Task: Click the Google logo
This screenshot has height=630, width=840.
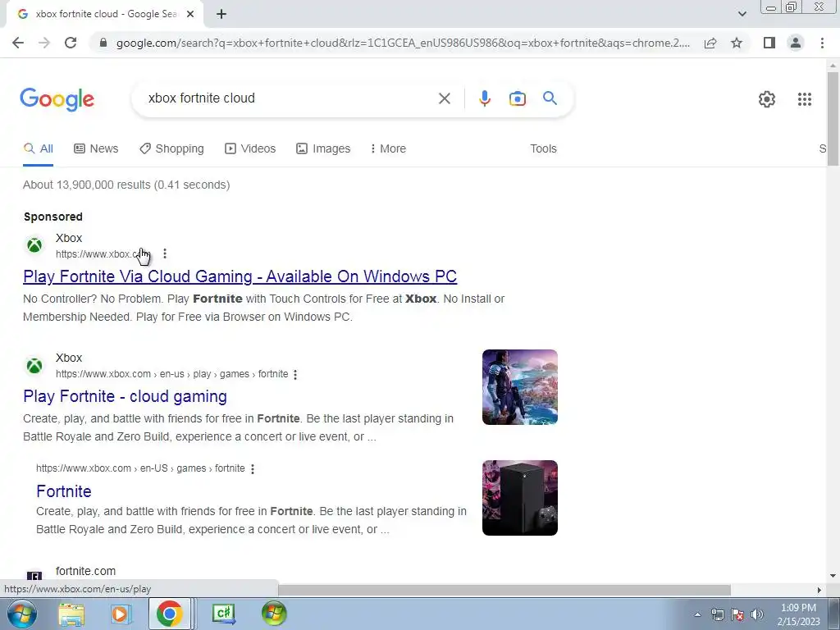Action: 57,99
